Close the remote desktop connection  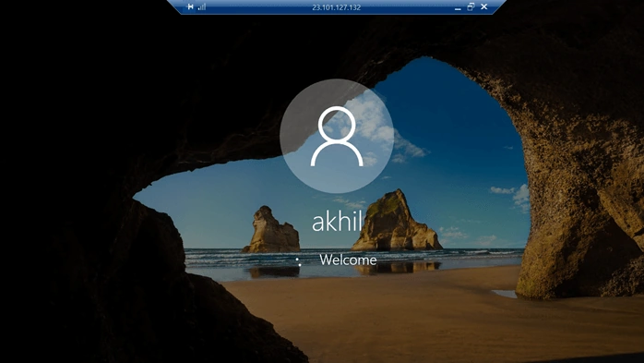[484, 6]
